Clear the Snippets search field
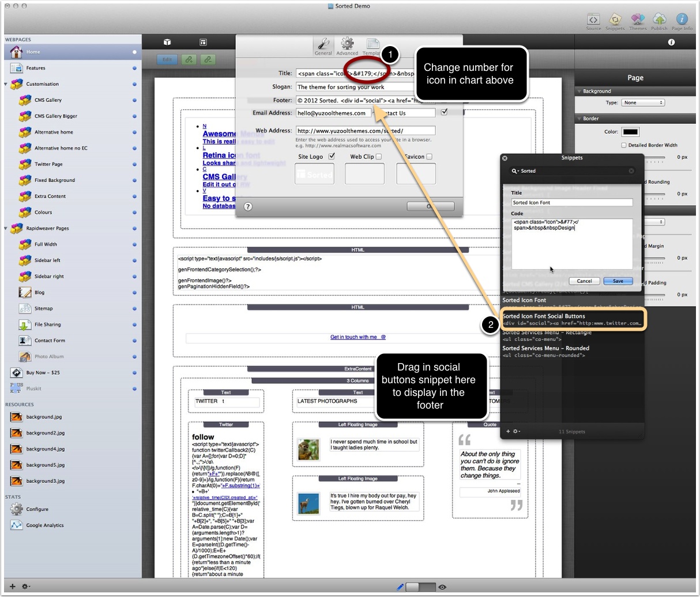 (631, 171)
